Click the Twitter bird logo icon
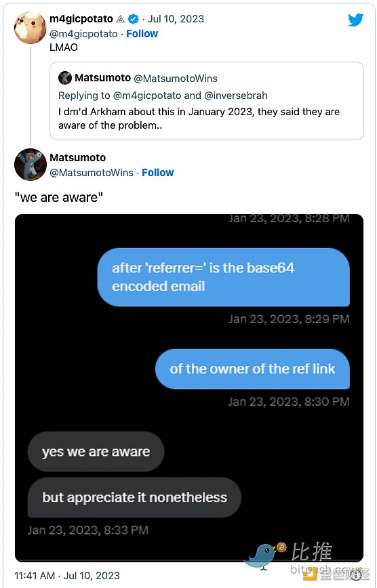The image size is (377, 588). [355, 20]
